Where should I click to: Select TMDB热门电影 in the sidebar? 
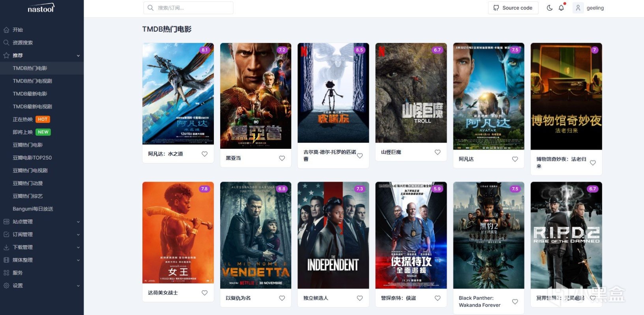click(x=42, y=68)
